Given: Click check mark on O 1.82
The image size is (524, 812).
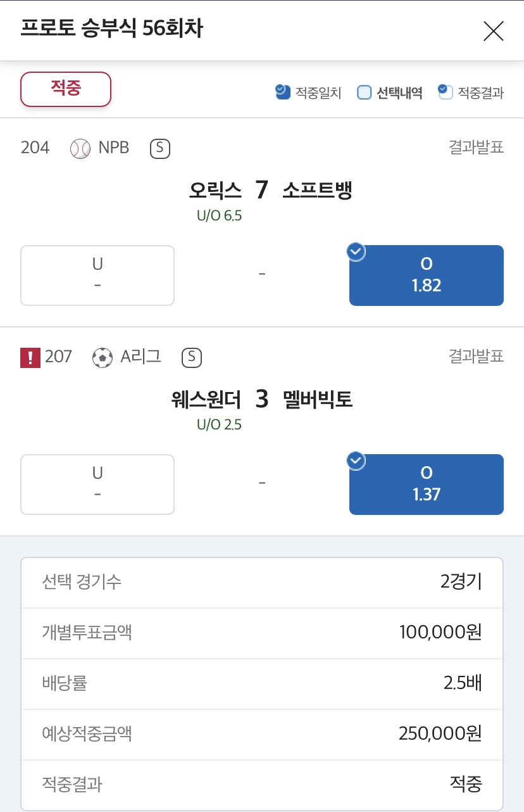Looking at the screenshot, I should tap(356, 252).
